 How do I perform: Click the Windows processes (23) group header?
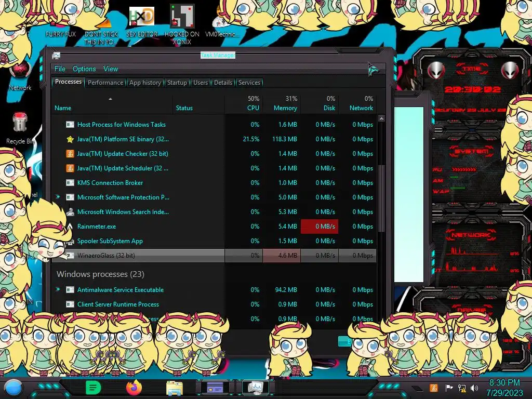coord(100,274)
